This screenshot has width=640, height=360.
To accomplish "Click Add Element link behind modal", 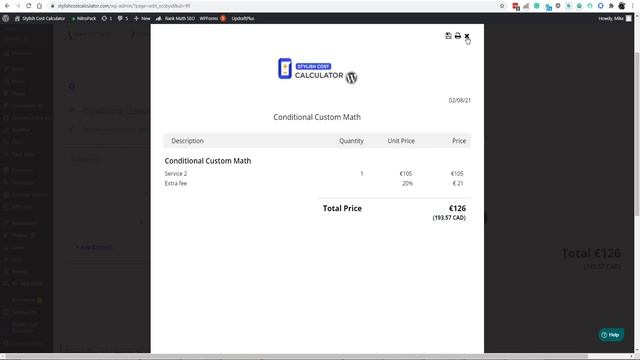I will (94, 247).
